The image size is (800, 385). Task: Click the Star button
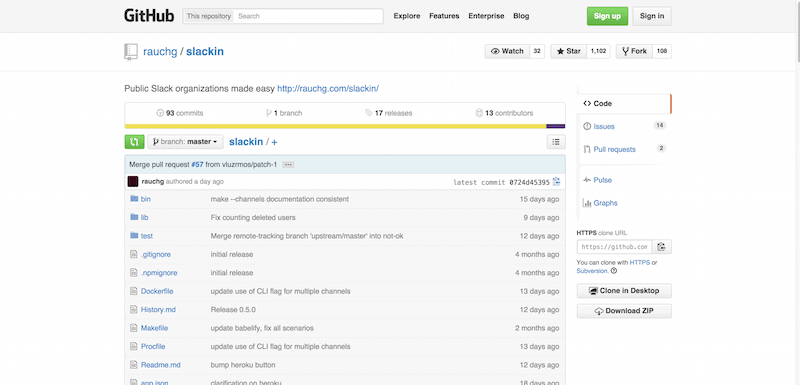click(568, 51)
